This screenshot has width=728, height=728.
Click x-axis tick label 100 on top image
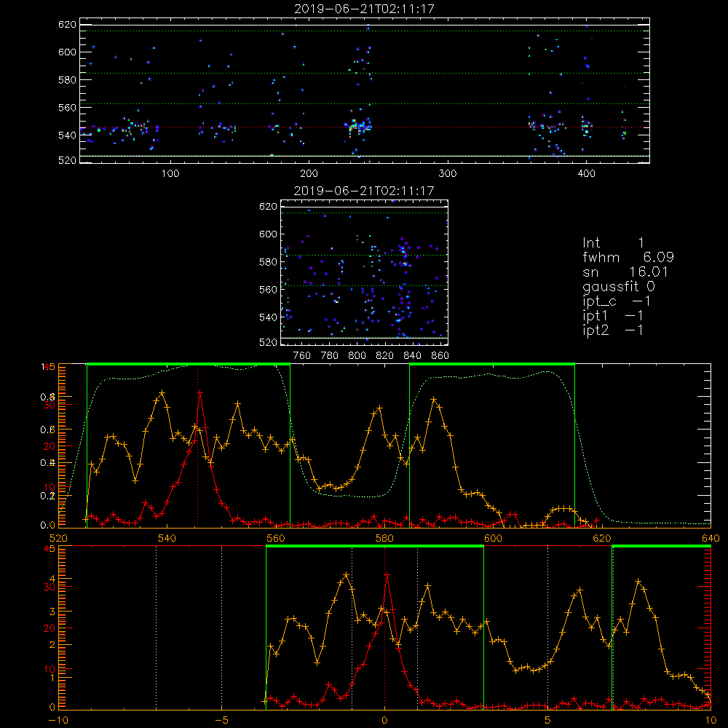pyautogui.click(x=170, y=174)
